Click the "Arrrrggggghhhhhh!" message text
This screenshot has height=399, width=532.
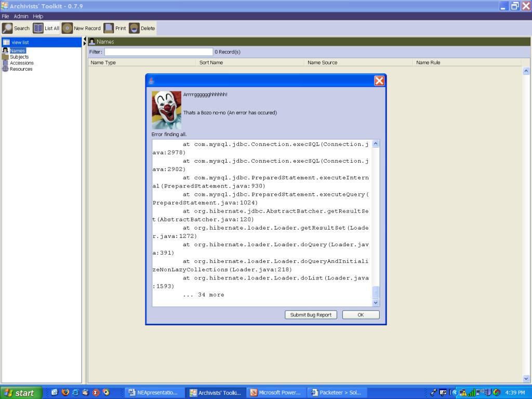click(x=205, y=95)
